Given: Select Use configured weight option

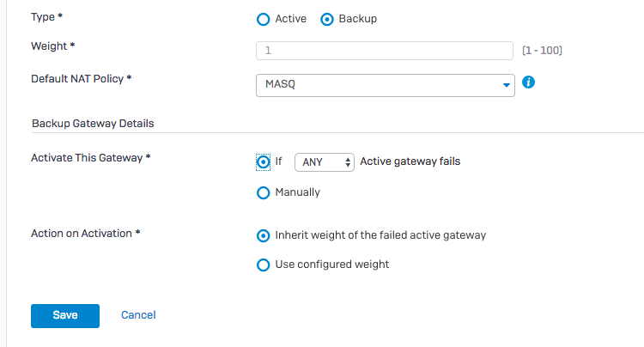Looking at the screenshot, I should (x=264, y=265).
